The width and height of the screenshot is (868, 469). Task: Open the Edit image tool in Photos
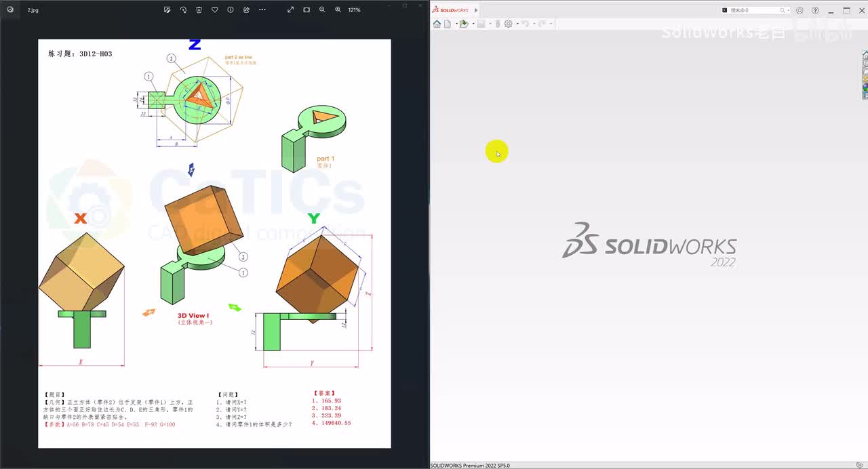click(x=167, y=9)
